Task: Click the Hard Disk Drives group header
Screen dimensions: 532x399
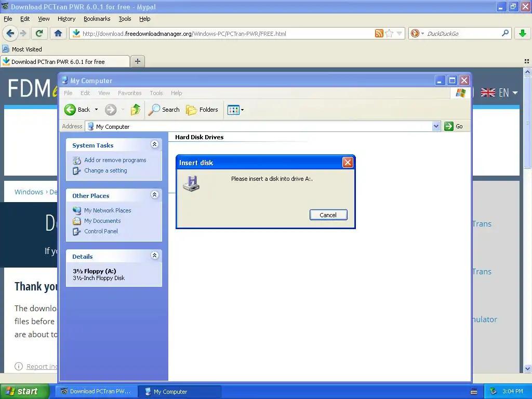Action: coord(199,137)
